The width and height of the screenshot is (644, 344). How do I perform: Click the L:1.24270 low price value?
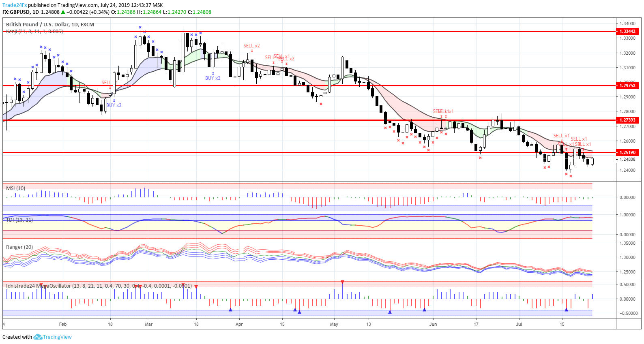(175, 12)
